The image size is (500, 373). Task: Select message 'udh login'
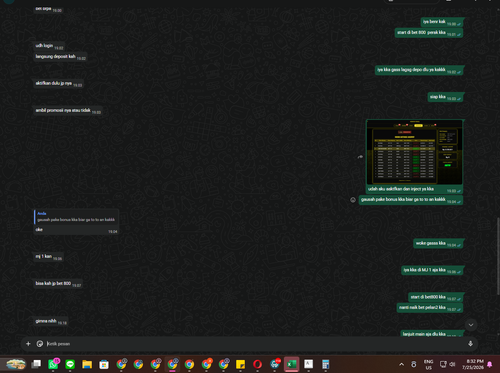(49, 46)
